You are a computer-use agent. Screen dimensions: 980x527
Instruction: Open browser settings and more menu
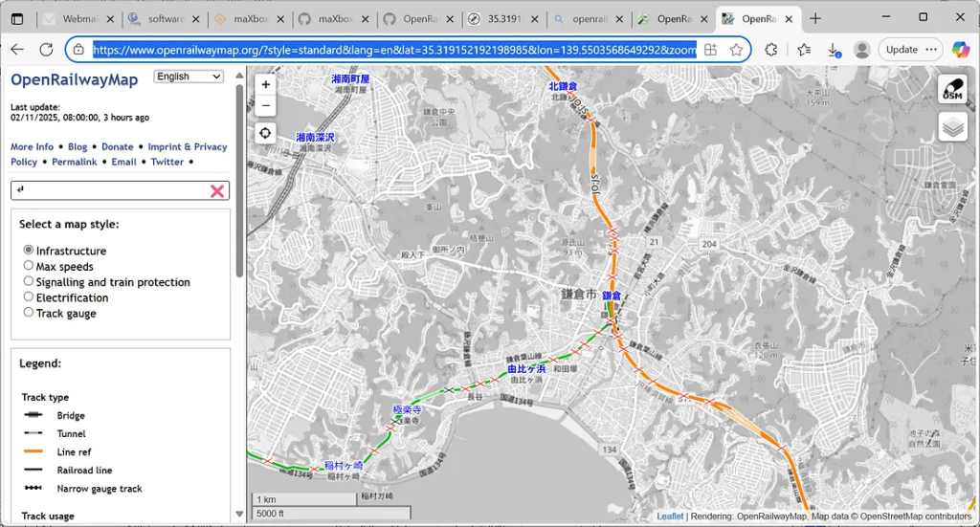pyautogui.click(x=933, y=50)
